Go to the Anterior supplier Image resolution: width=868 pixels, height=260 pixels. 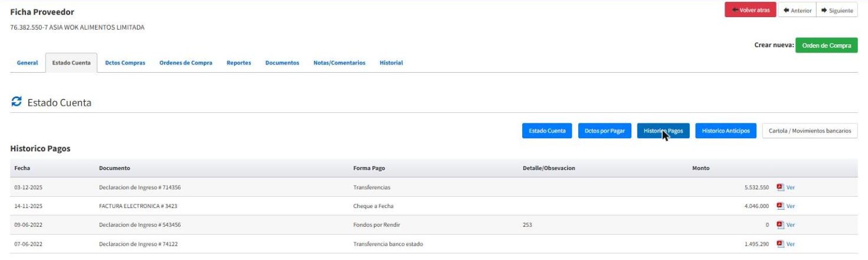pyautogui.click(x=797, y=10)
